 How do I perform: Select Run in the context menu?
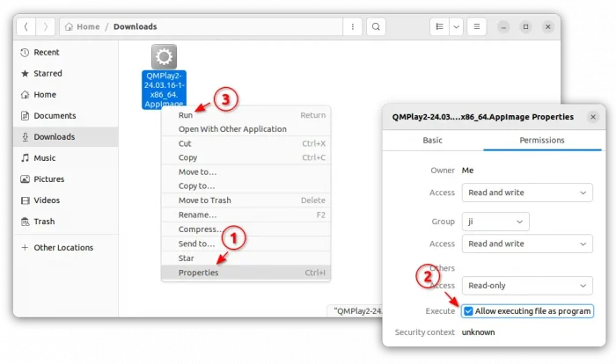tap(186, 115)
